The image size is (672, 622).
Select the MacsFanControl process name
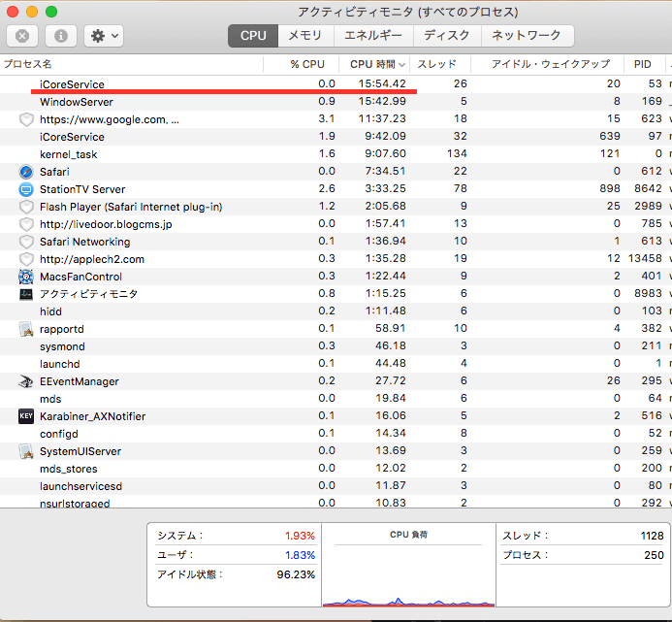(x=80, y=277)
